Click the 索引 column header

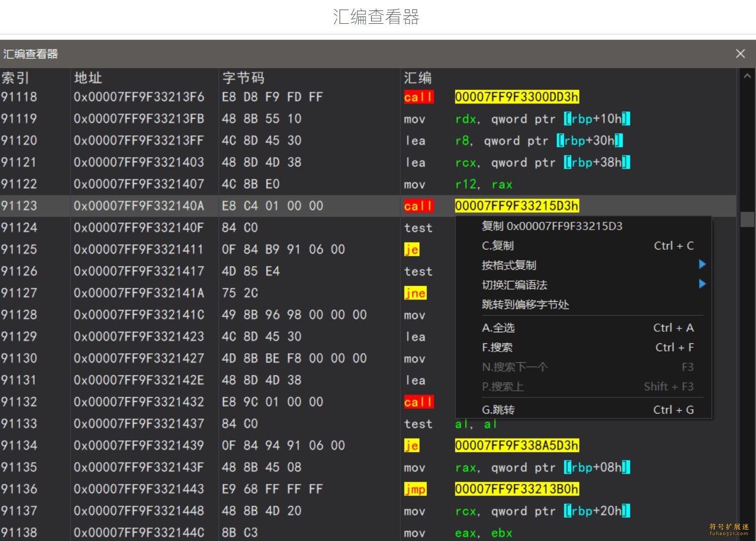[x=15, y=78]
